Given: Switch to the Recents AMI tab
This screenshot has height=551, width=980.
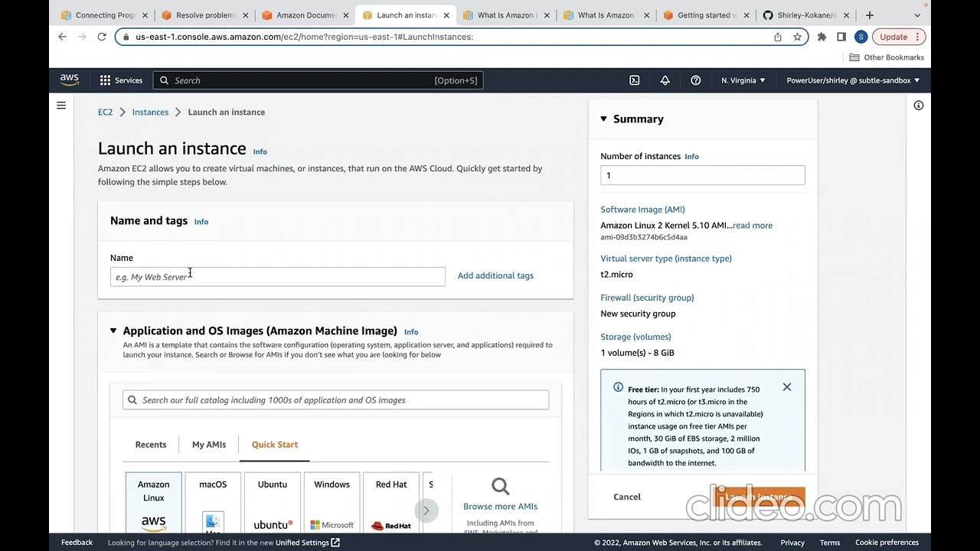Looking at the screenshot, I should [x=151, y=445].
